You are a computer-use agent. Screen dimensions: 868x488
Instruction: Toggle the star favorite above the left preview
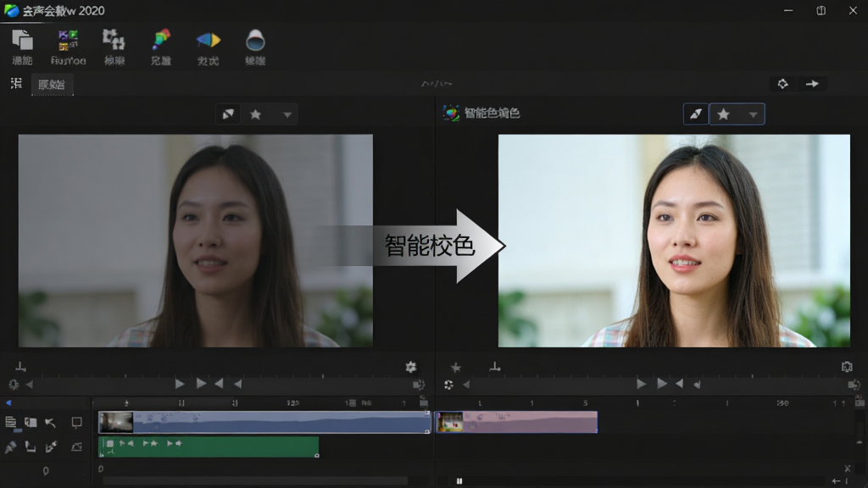(x=255, y=114)
